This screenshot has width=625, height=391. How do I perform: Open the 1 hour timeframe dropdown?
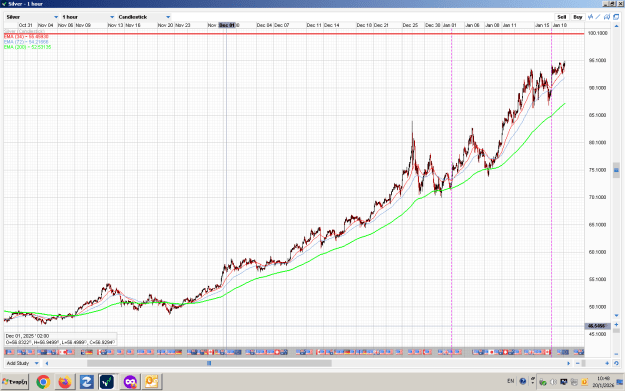[x=88, y=17]
